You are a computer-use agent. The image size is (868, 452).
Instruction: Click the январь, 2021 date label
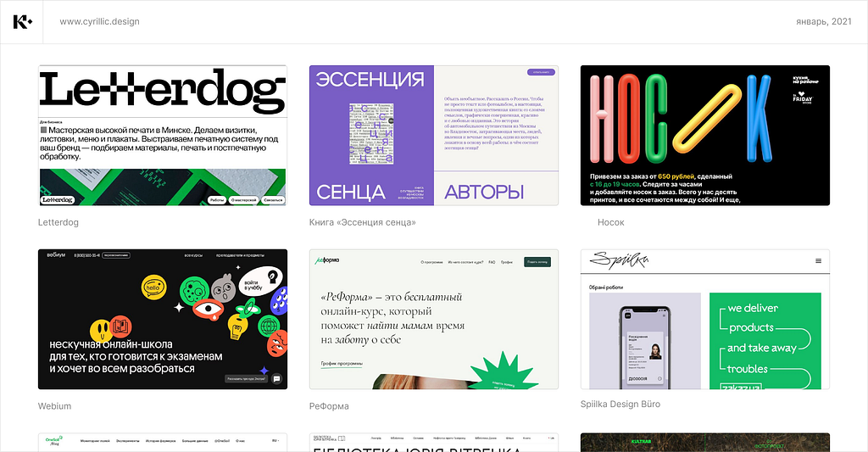coord(824,21)
